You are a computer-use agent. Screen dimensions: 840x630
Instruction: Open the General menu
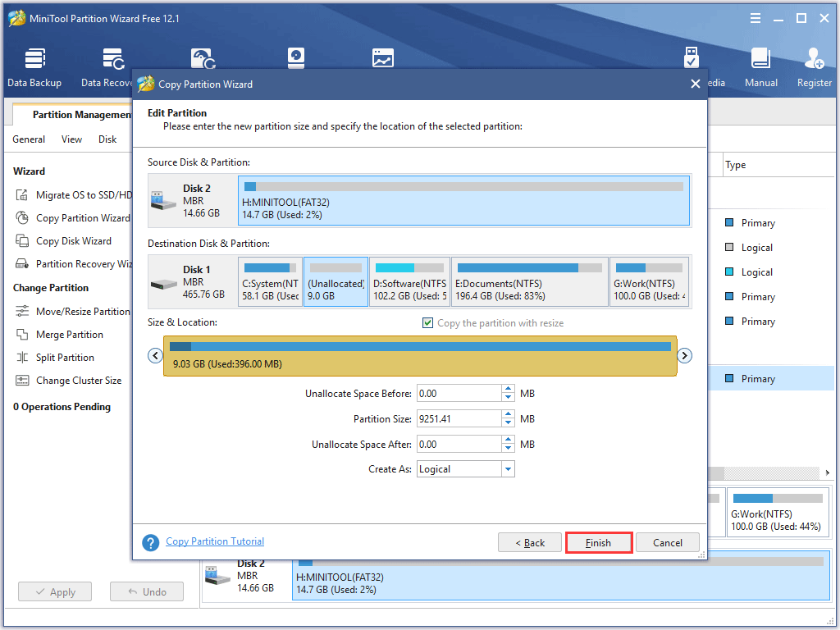pos(29,139)
